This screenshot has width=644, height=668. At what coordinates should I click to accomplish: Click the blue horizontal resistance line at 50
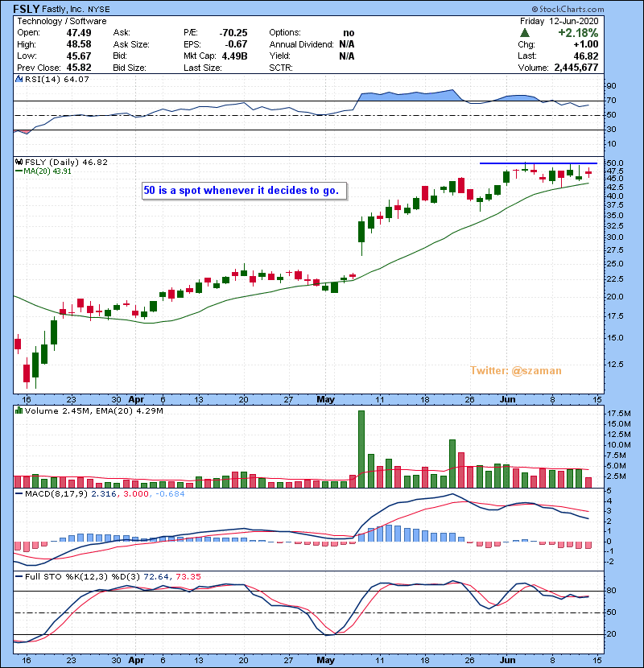[539, 163]
